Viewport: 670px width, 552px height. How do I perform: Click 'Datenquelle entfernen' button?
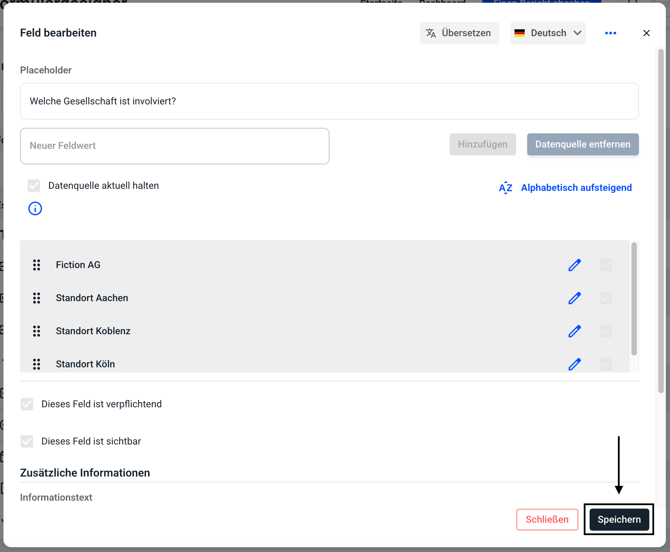point(582,144)
